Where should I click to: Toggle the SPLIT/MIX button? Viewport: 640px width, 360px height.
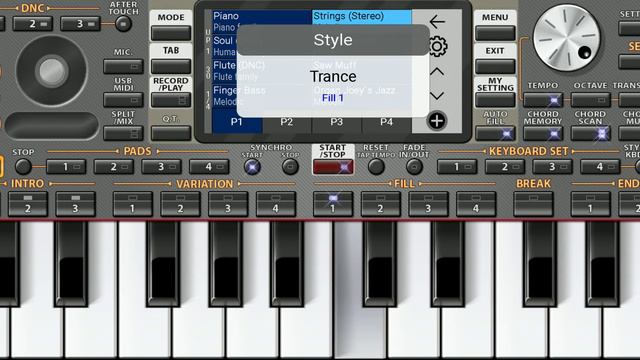(123, 133)
